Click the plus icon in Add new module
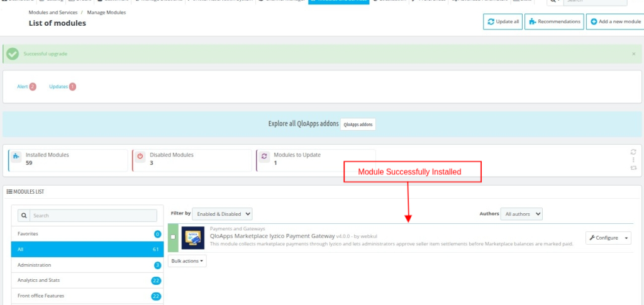The width and height of the screenshot is (644, 305). pyautogui.click(x=594, y=22)
